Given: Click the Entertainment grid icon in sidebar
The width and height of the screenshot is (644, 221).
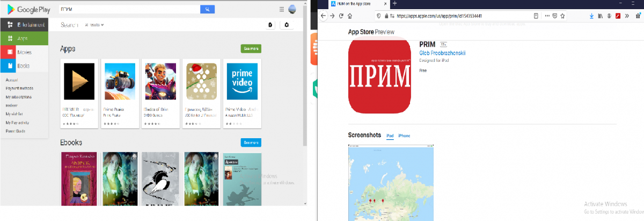Looking at the screenshot, I should (10, 25).
